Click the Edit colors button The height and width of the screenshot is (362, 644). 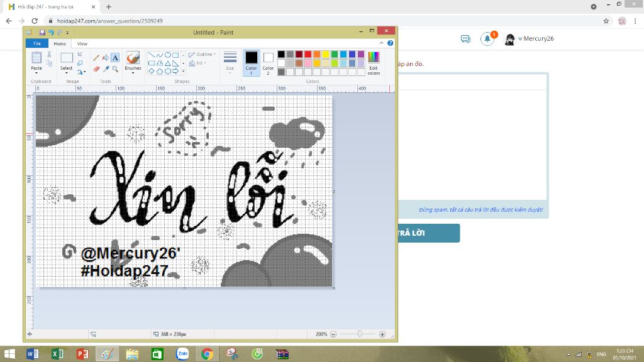pyautogui.click(x=374, y=63)
